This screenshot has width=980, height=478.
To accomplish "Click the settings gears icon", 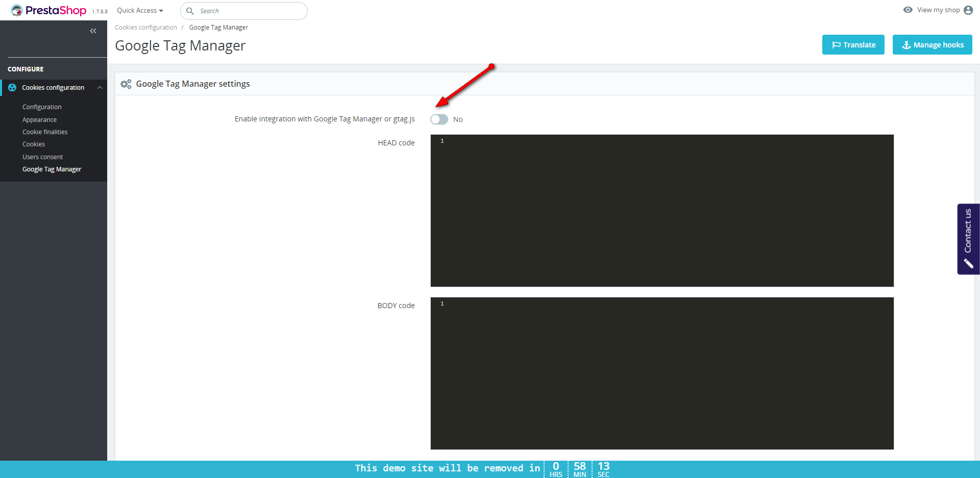I will pos(126,84).
